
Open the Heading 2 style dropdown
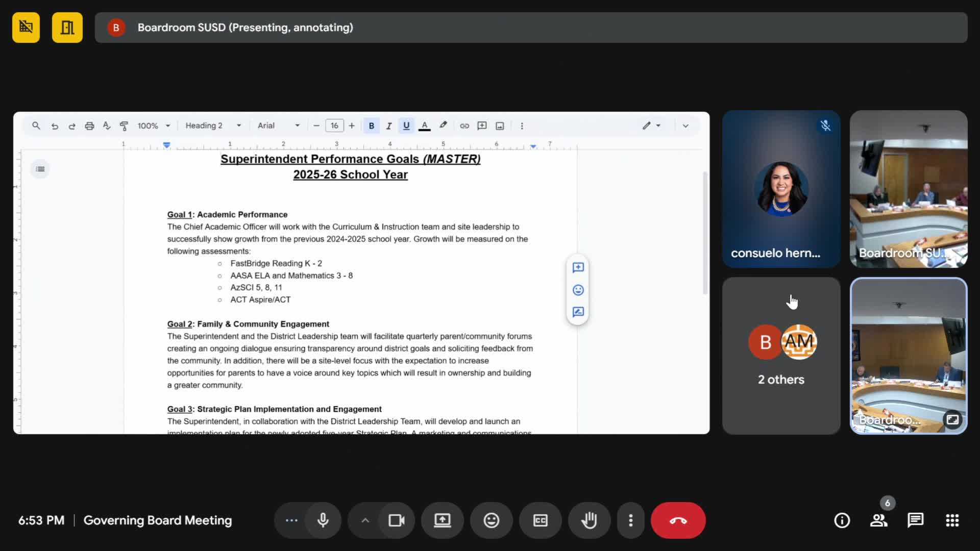pos(213,126)
